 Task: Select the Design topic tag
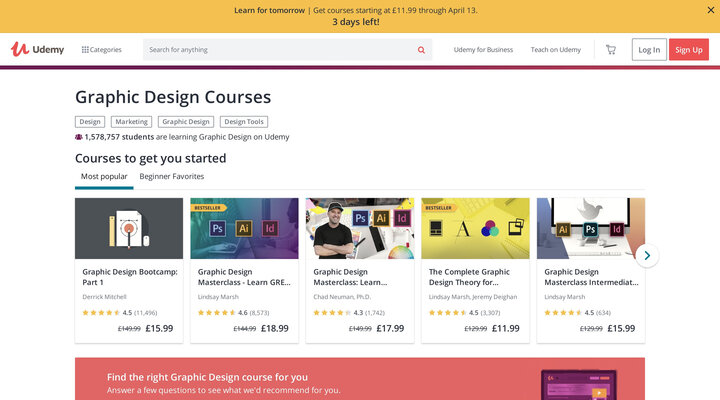(x=90, y=122)
